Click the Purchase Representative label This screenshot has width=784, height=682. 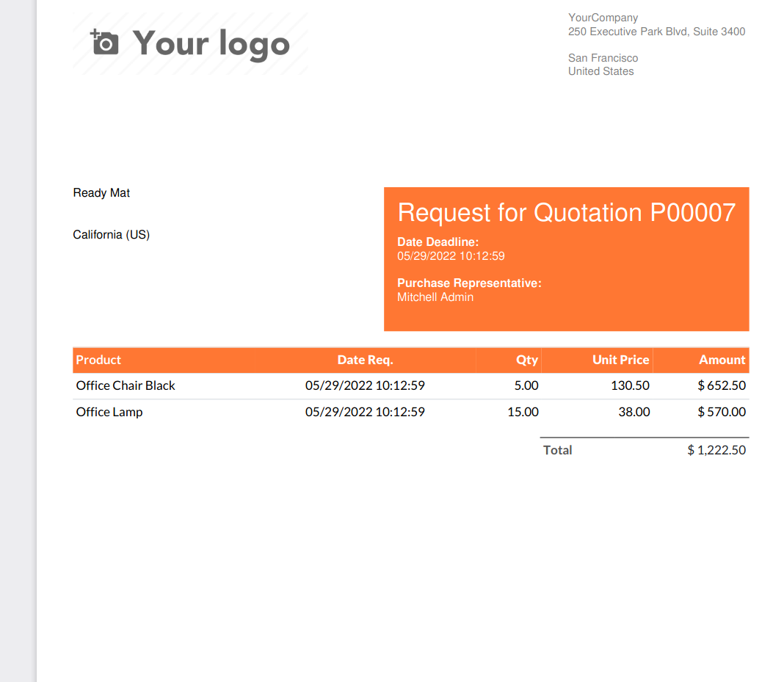click(x=469, y=283)
